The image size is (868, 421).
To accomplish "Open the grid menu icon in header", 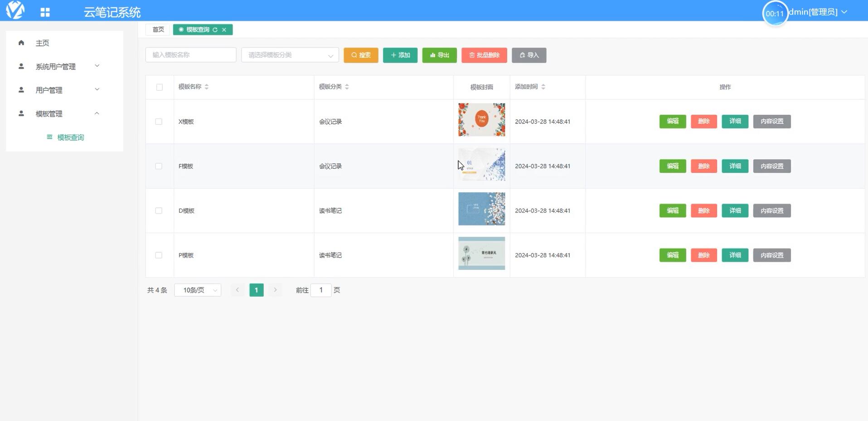I will (x=45, y=12).
